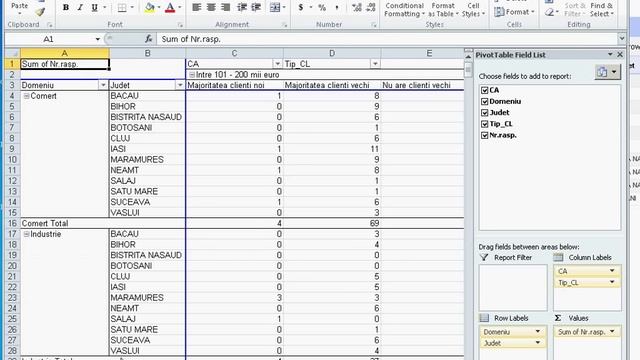Screen dimensions: 640x360
Task: Apply cell borders icon
Action: click(122, 7)
